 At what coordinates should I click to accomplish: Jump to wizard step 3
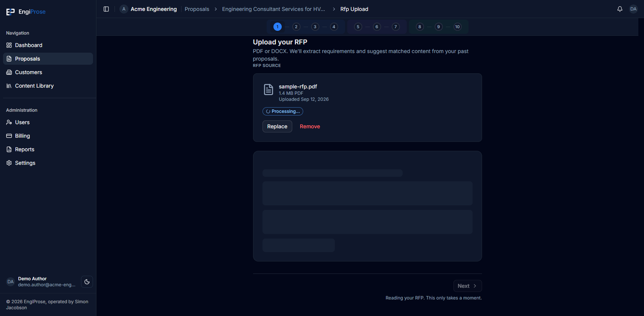click(x=315, y=27)
